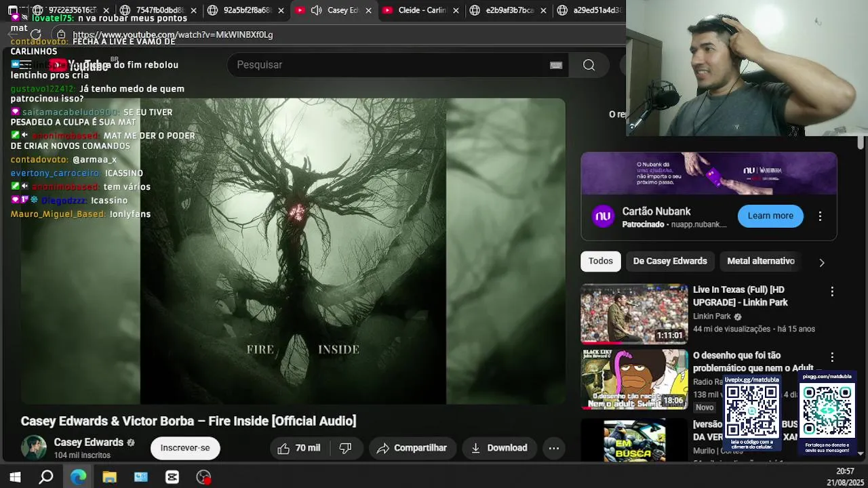Click the Nubank purple logo icon
Image resolution: width=868 pixels, height=488 pixels.
603,217
